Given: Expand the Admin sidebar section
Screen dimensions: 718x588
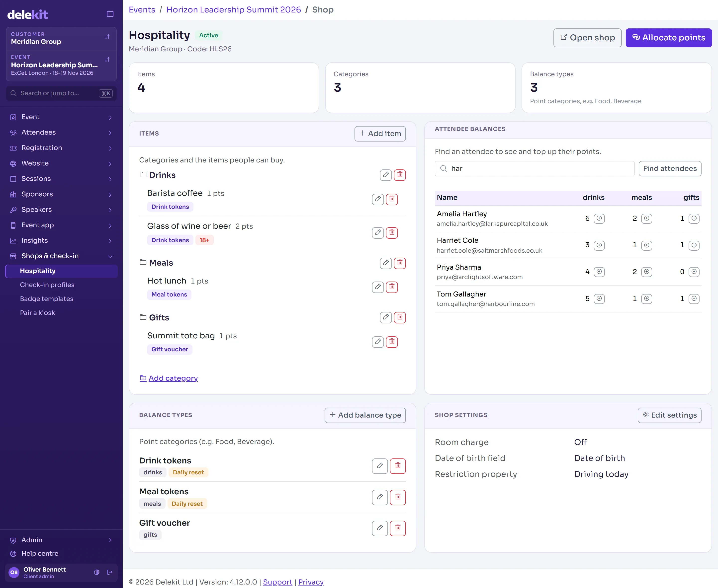Looking at the screenshot, I should 61,540.
